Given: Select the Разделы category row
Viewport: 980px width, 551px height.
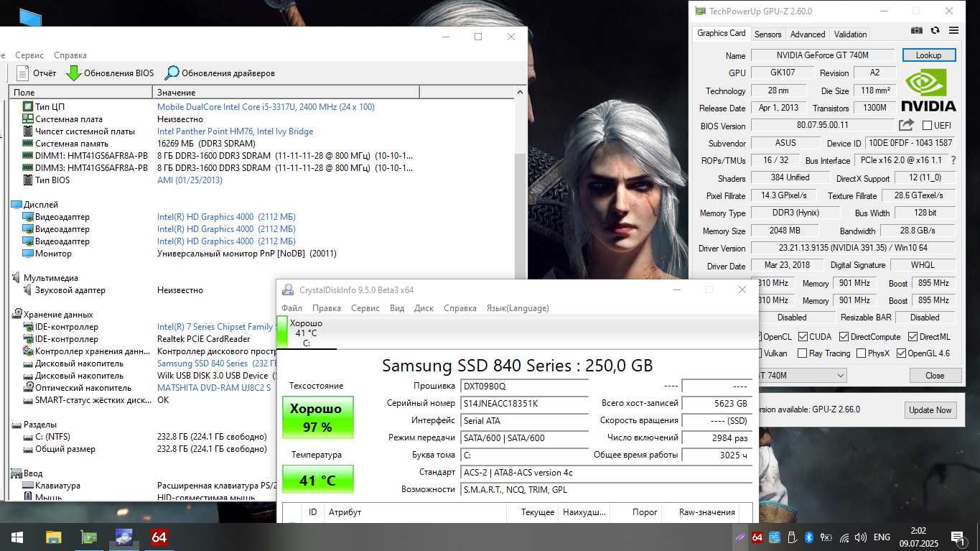Looking at the screenshot, I should tap(34, 425).
